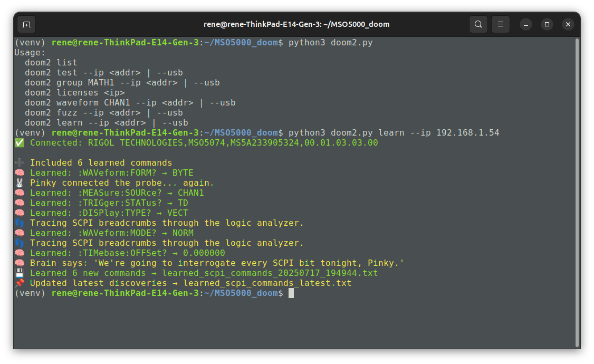This screenshot has width=594, height=364.
Task: Click the plus emoji before Included 6 learned commands
Action: click(20, 163)
